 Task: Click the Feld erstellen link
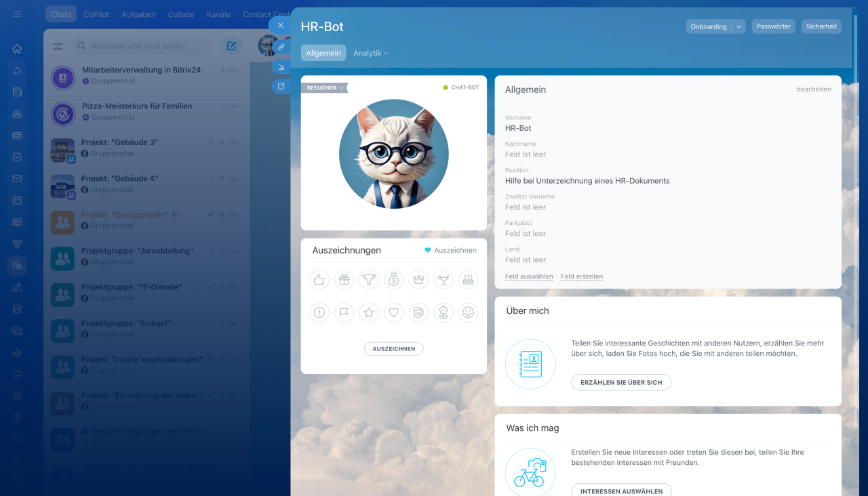pyautogui.click(x=582, y=276)
